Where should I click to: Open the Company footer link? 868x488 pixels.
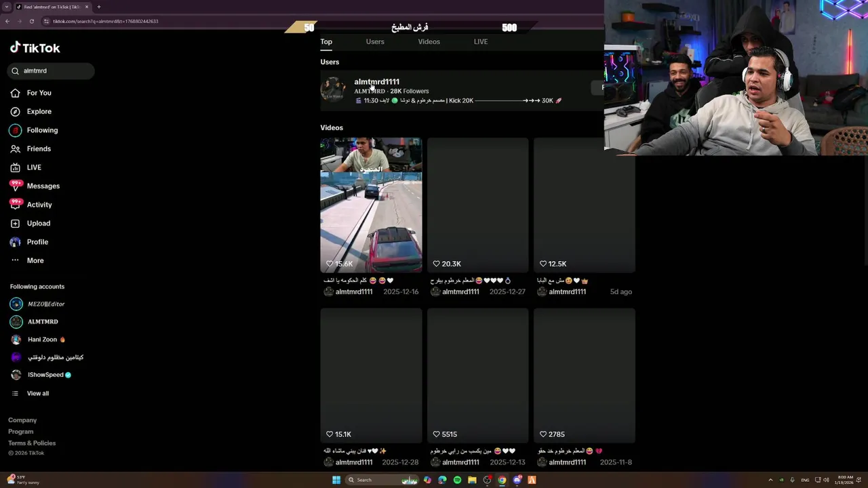(x=22, y=420)
